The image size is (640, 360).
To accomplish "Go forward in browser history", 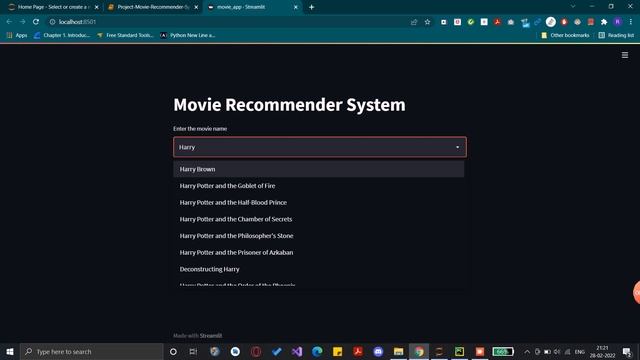I will click(22, 22).
